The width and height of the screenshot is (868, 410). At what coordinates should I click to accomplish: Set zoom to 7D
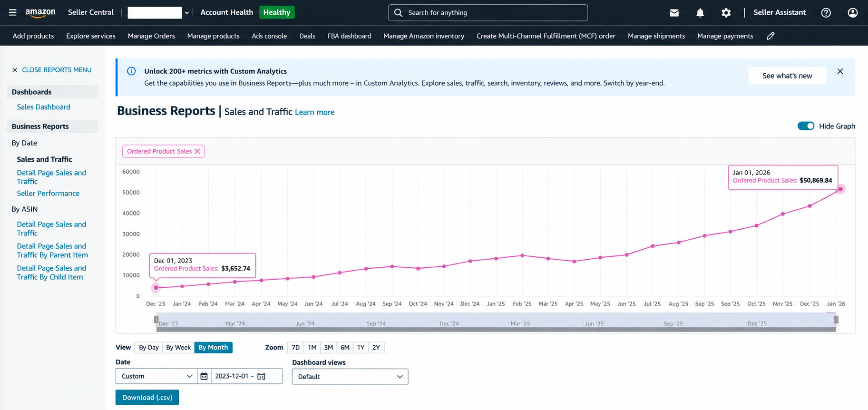tap(296, 348)
